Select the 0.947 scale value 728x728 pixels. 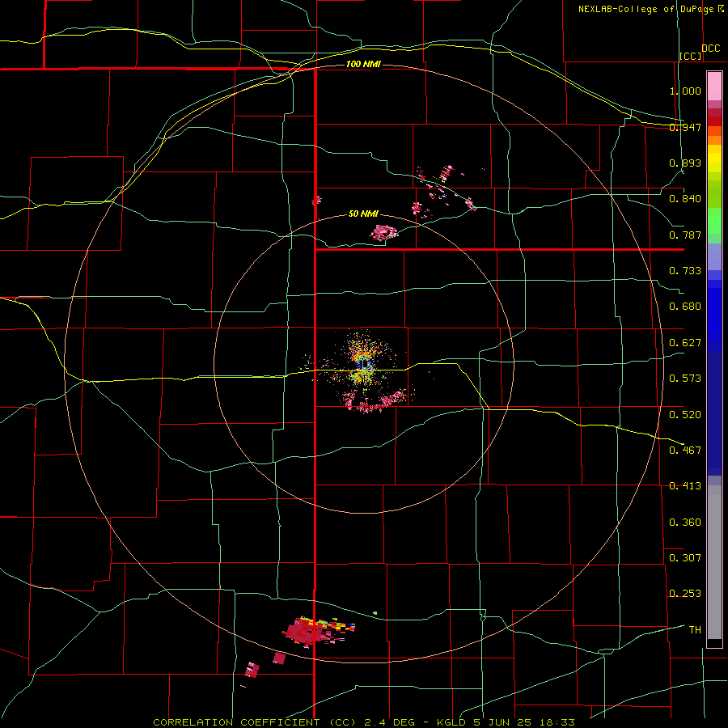point(685,127)
